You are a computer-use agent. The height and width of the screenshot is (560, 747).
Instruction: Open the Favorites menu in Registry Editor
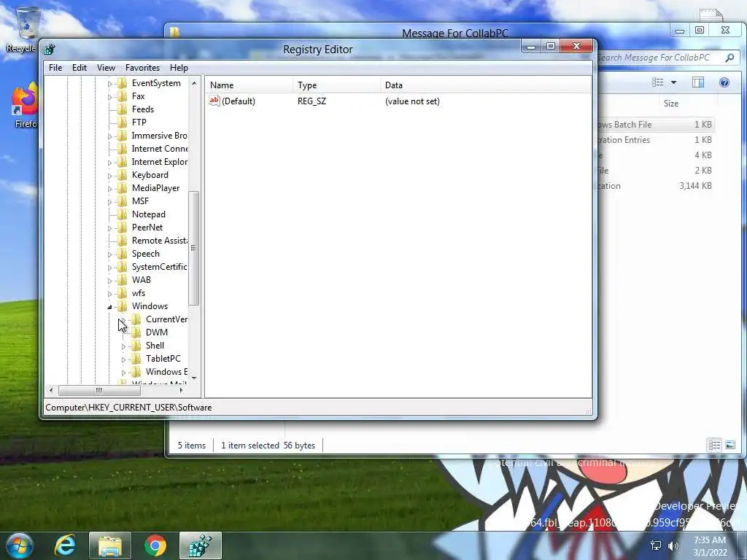tap(142, 68)
